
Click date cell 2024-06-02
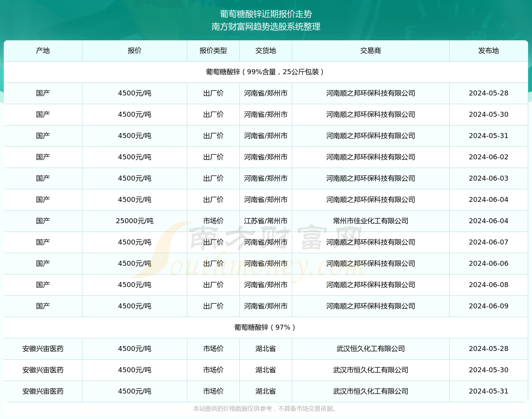(489, 157)
